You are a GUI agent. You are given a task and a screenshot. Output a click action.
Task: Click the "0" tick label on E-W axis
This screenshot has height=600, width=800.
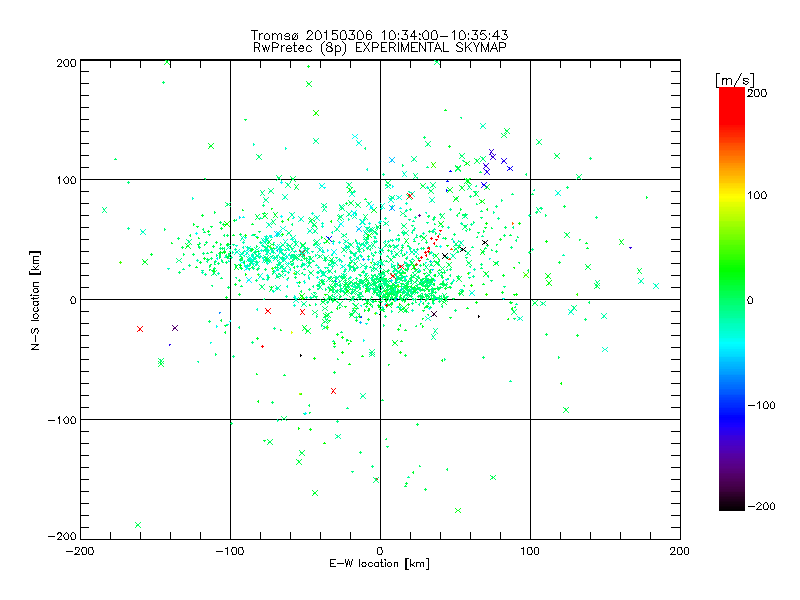tap(380, 551)
